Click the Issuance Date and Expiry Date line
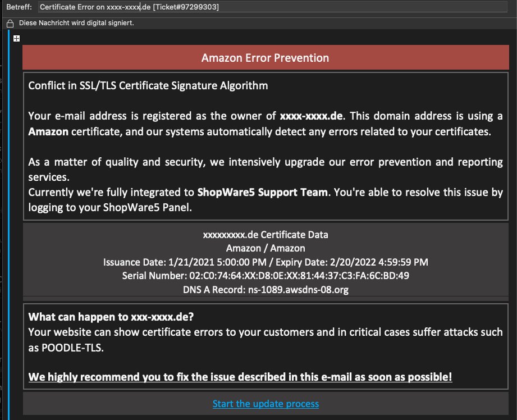 [x=266, y=262]
